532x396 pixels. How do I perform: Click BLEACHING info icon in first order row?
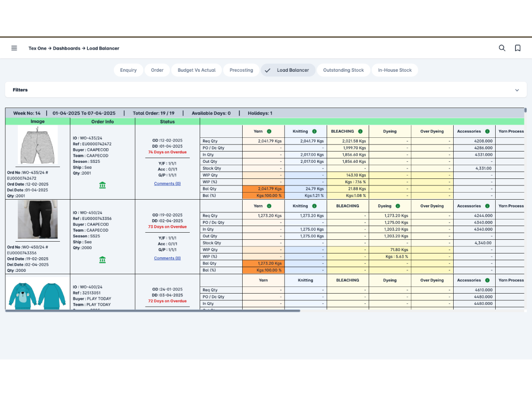tap(360, 132)
